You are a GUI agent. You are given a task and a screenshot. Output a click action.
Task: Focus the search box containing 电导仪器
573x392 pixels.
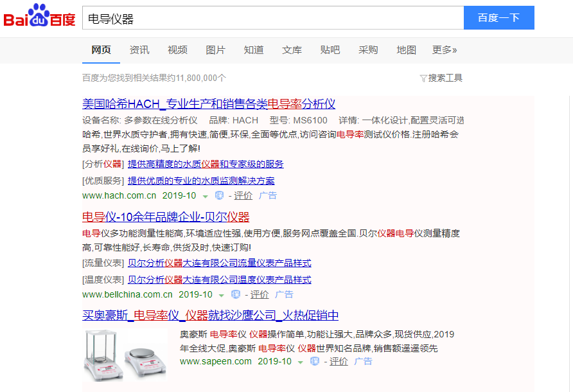point(273,17)
